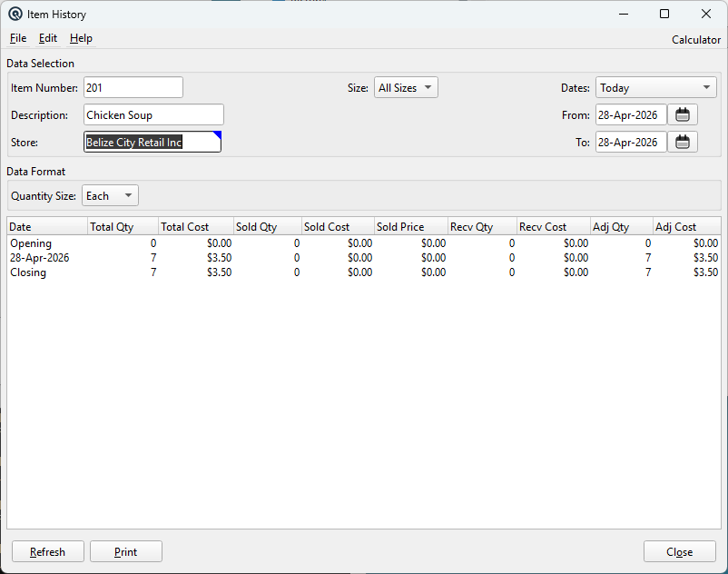Image resolution: width=728 pixels, height=574 pixels.
Task: Select the Closing row
Action: click(x=364, y=272)
